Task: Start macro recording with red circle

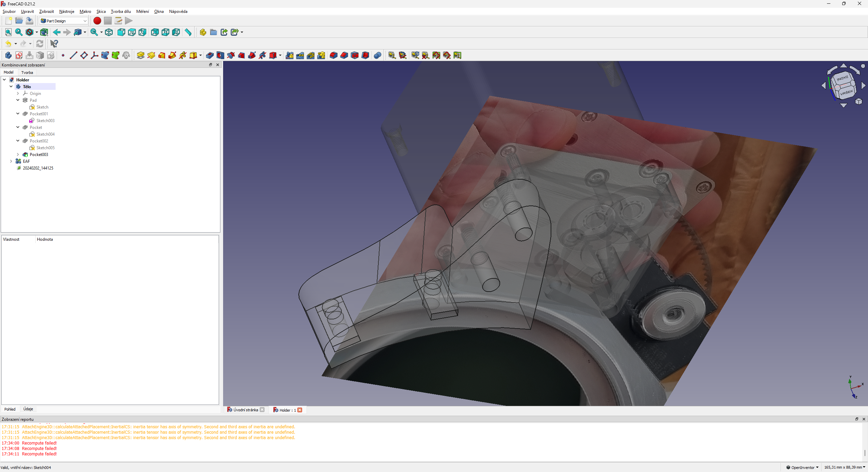Action: click(x=97, y=21)
